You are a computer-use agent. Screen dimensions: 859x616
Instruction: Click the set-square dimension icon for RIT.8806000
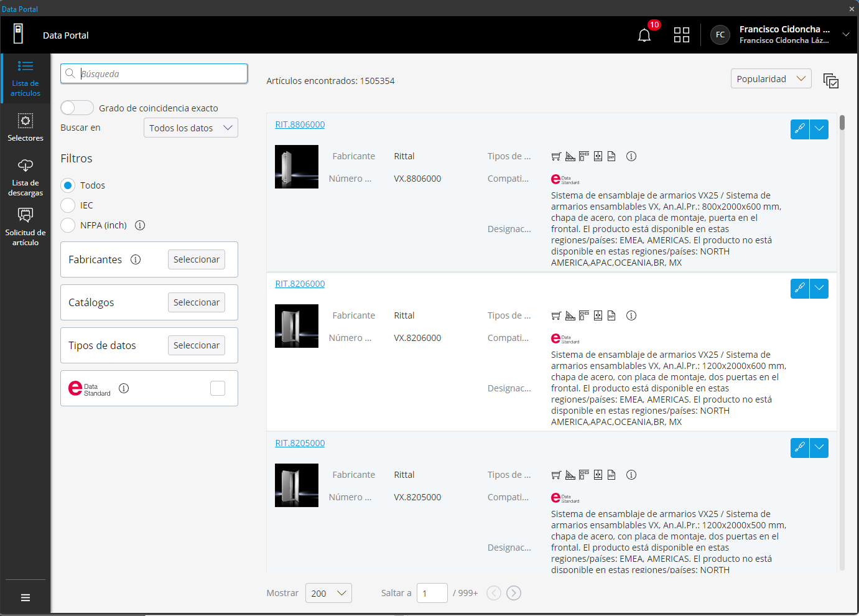[570, 156]
